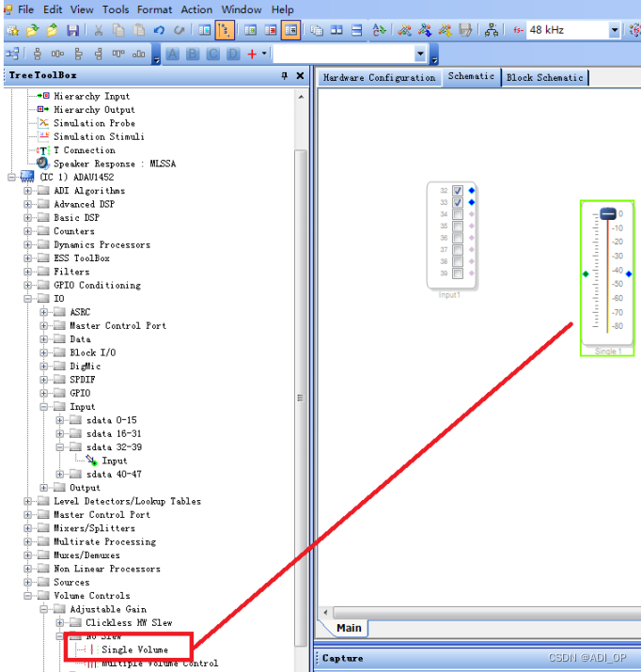Click the Open project folder icon
This screenshot has width=641, height=672.
click(32, 30)
